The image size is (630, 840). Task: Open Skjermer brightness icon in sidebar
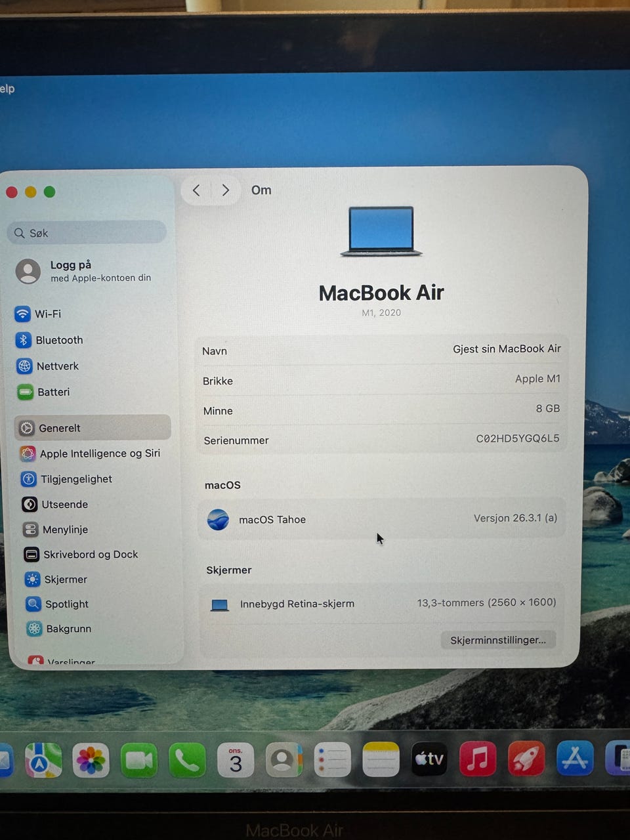(x=32, y=579)
